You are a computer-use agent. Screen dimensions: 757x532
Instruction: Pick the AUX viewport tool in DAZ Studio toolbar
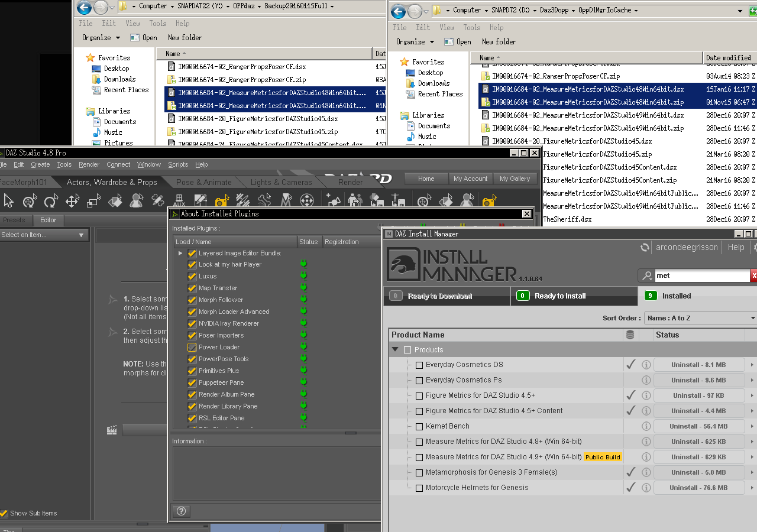click(x=179, y=201)
